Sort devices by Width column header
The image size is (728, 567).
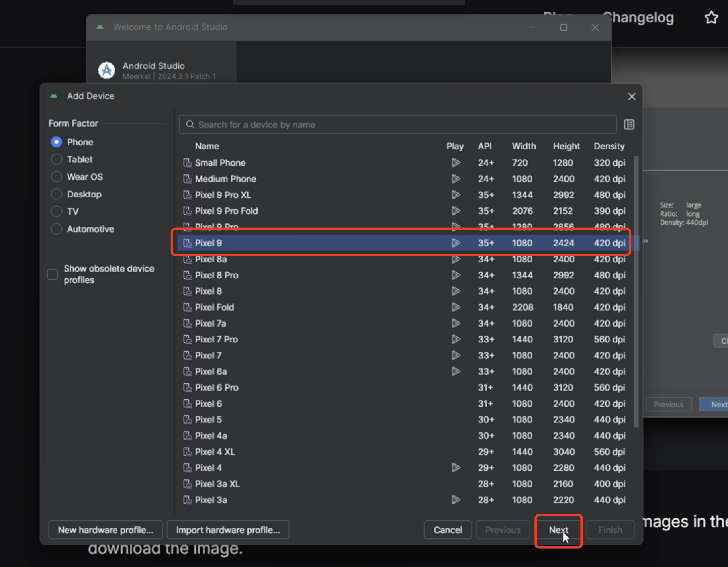point(524,146)
